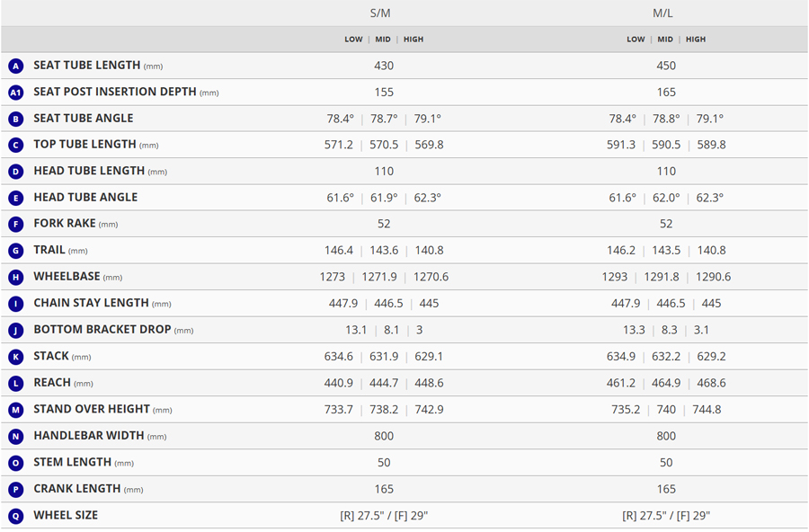Click the S/M Stack mid value 631.9
The width and height of the screenshot is (809, 532).
click(384, 357)
